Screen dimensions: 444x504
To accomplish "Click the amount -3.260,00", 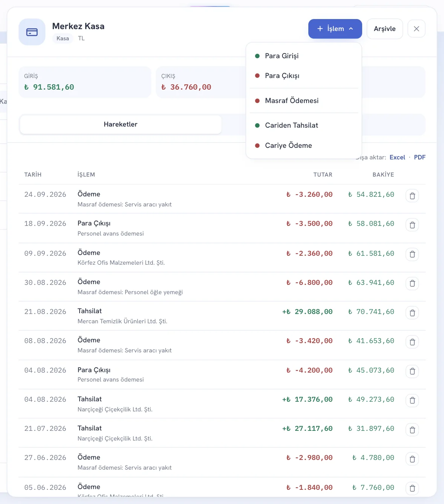I will 309,195.
